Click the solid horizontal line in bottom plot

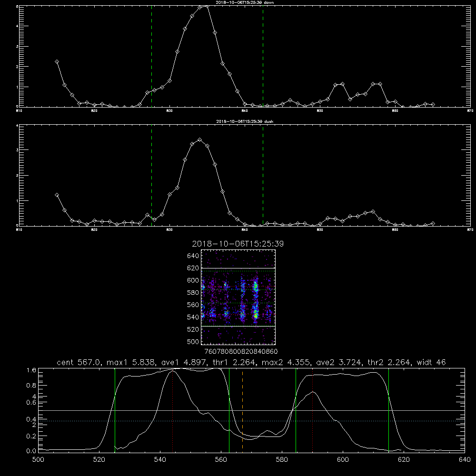(x=251, y=410)
